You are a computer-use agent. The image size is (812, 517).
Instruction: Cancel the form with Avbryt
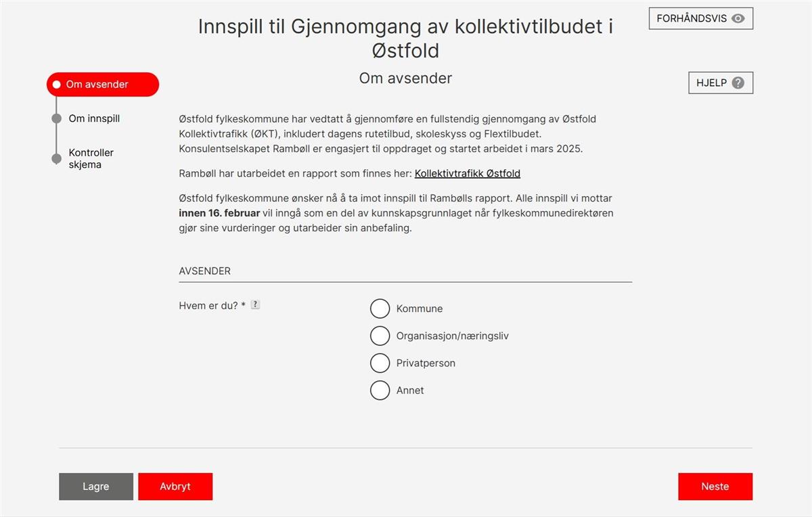pyautogui.click(x=175, y=487)
